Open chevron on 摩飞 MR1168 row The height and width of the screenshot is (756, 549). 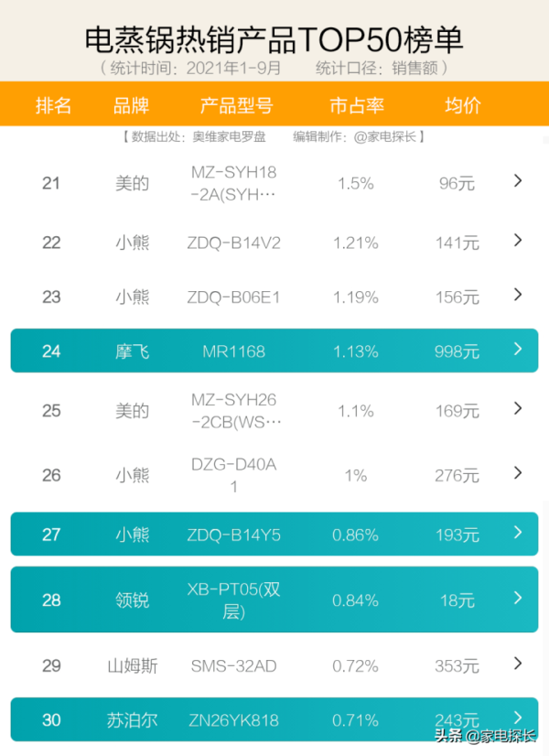pyautogui.click(x=518, y=349)
